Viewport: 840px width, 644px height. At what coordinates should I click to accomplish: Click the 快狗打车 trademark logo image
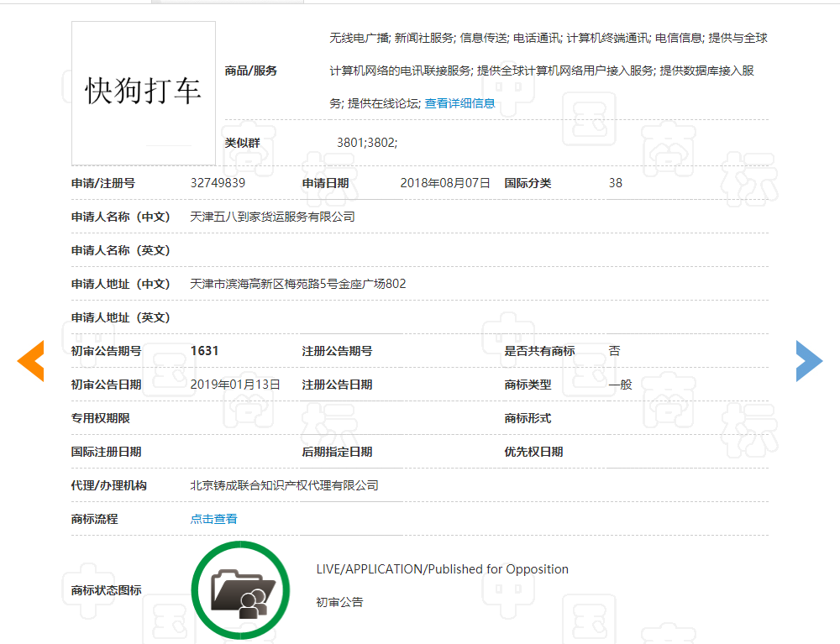coord(143,92)
